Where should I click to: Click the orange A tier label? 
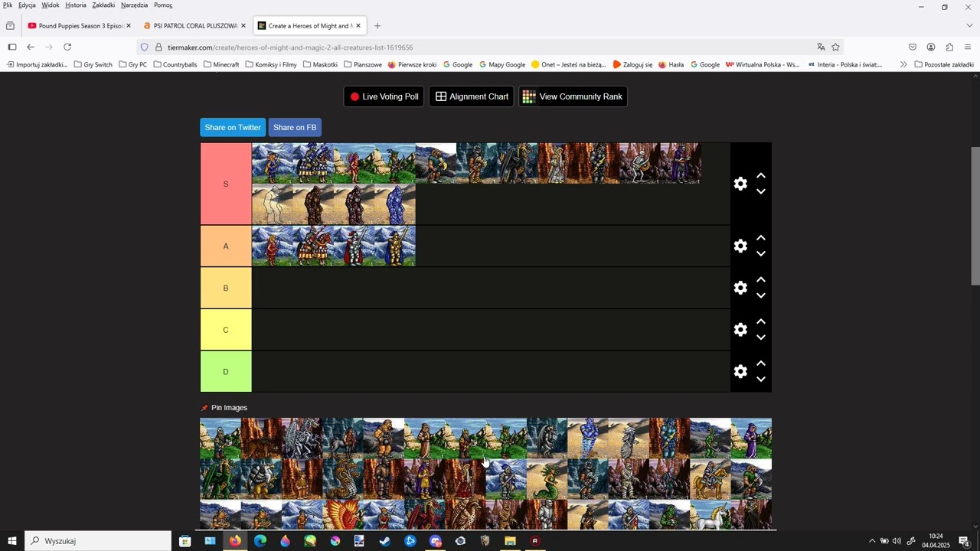pos(226,246)
